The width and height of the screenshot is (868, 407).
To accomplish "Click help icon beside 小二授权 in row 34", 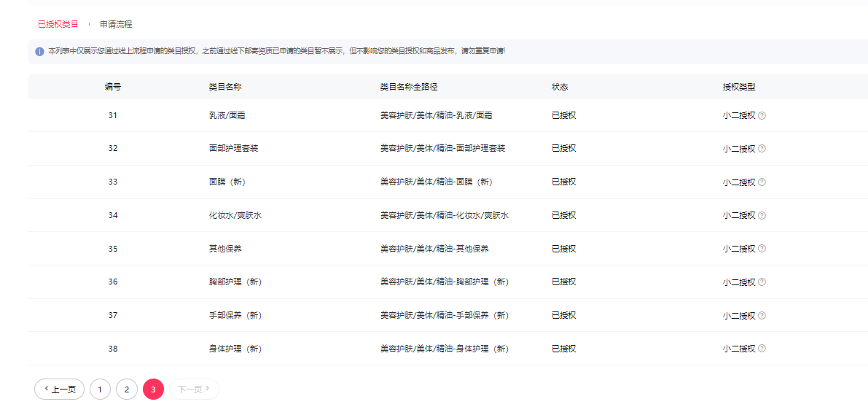I will pos(762,215).
